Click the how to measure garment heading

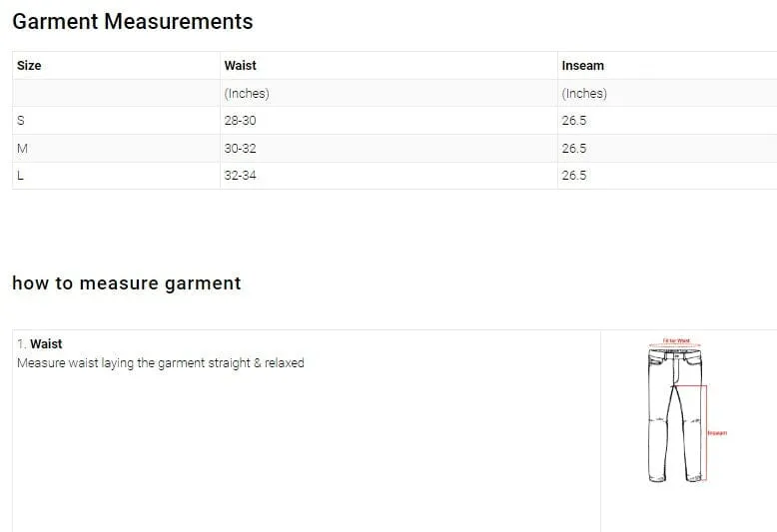[127, 283]
